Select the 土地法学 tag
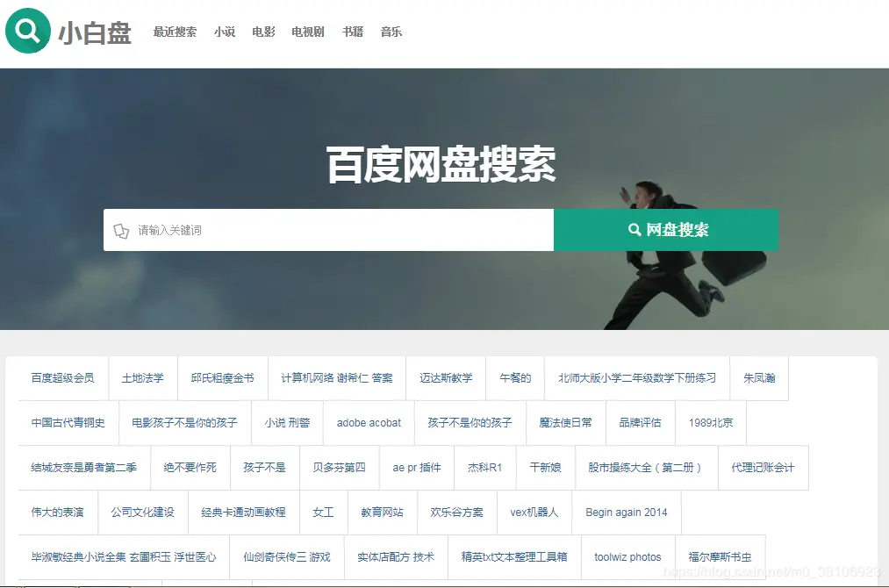The height and width of the screenshot is (588, 889). pyautogui.click(x=143, y=378)
